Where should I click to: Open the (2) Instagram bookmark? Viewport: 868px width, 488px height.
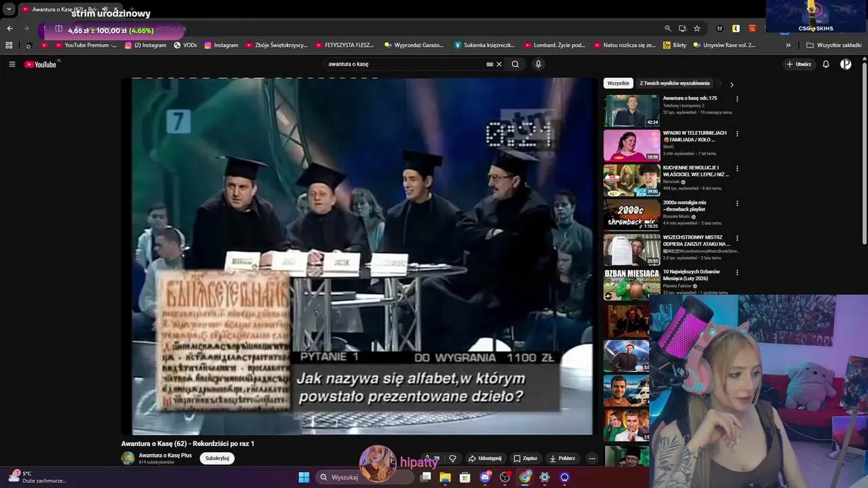(145, 45)
